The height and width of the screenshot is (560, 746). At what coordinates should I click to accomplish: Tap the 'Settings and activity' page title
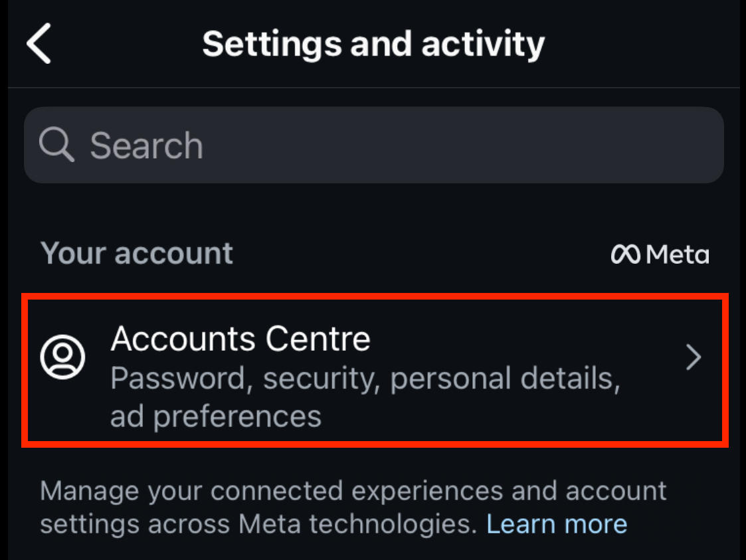[373, 45]
